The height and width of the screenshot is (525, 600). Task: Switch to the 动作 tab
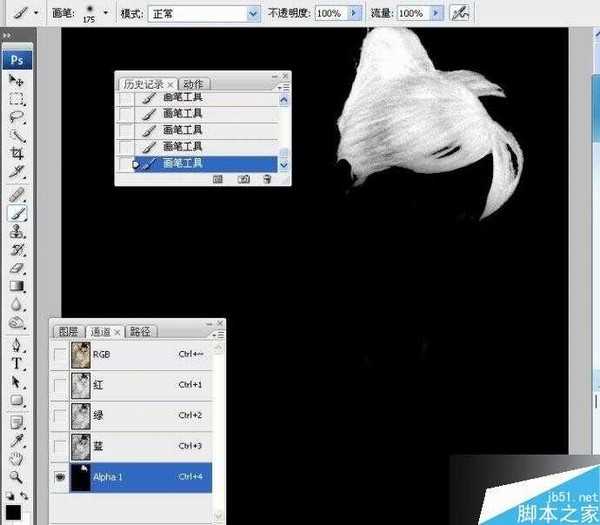pos(197,84)
